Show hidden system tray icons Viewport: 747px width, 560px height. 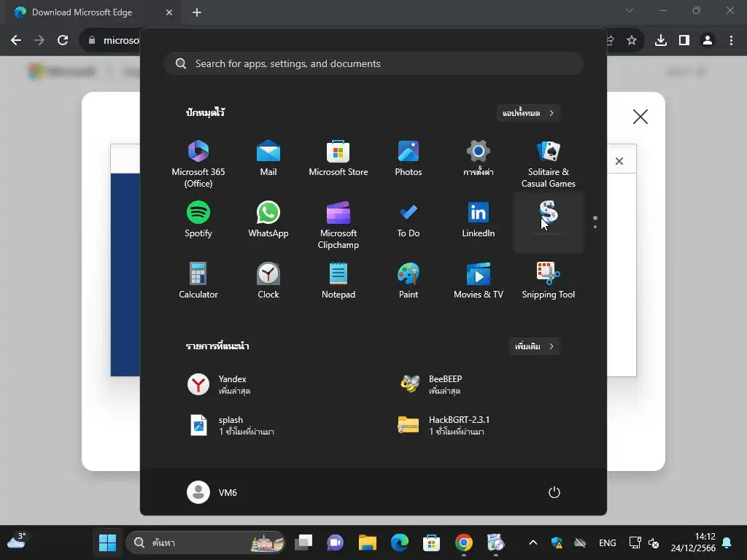click(x=533, y=542)
